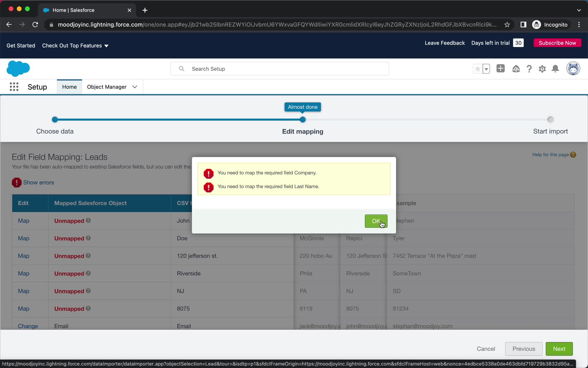This screenshot has height=368, width=588.
Task: Cancel the data import wizard
Action: tap(486, 349)
